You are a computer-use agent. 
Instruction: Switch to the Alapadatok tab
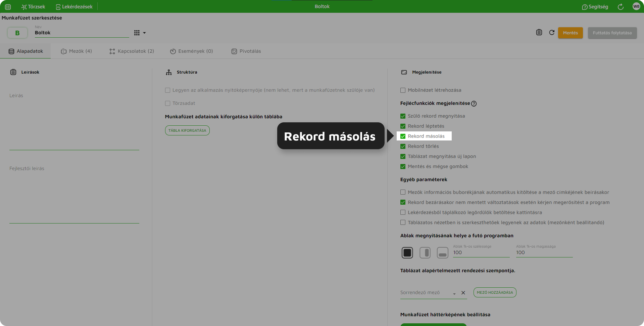click(x=26, y=51)
